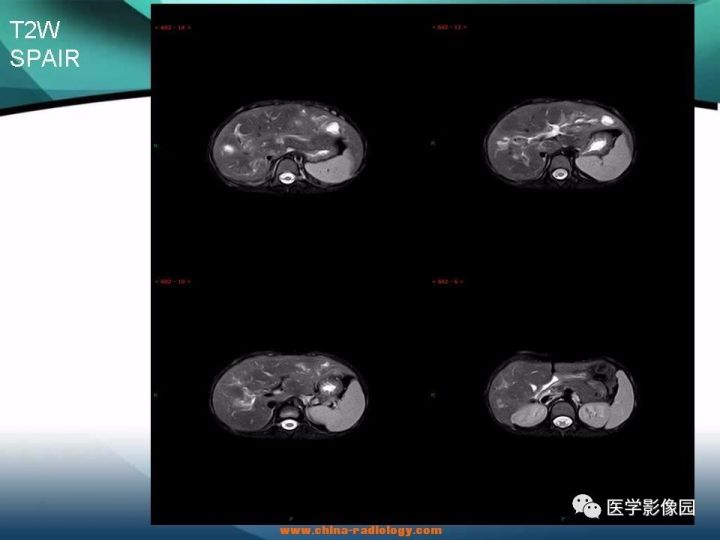Click the bright spinal canal in top-left slice
Screen dimensions: 720x540
(x=287, y=178)
